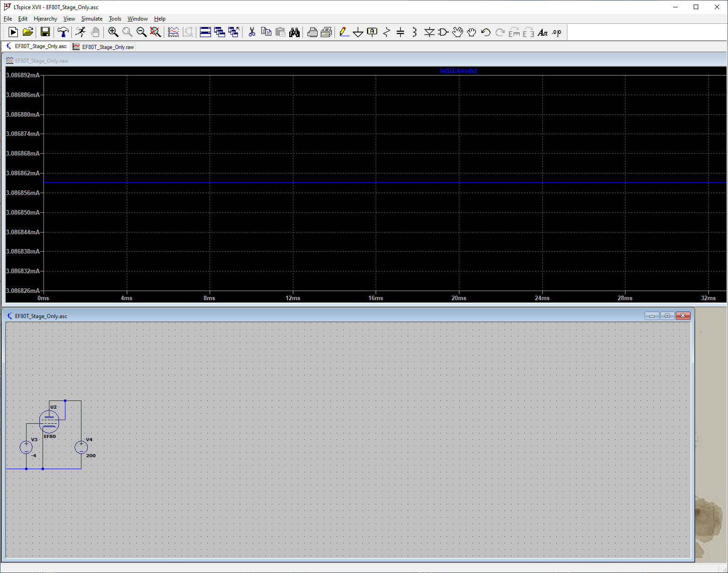Click the Redo arrow icon
The image size is (728, 573).
tap(500, 32)
